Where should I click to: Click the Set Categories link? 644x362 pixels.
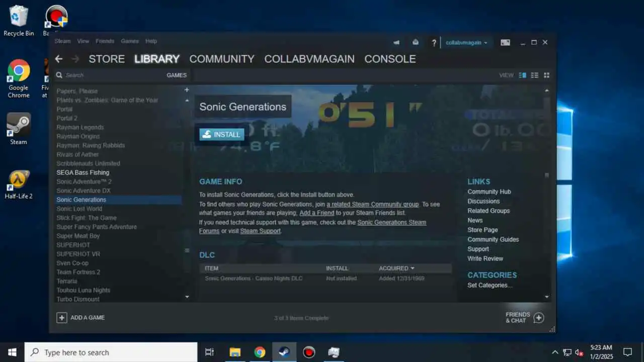click(x=490, y=285)
